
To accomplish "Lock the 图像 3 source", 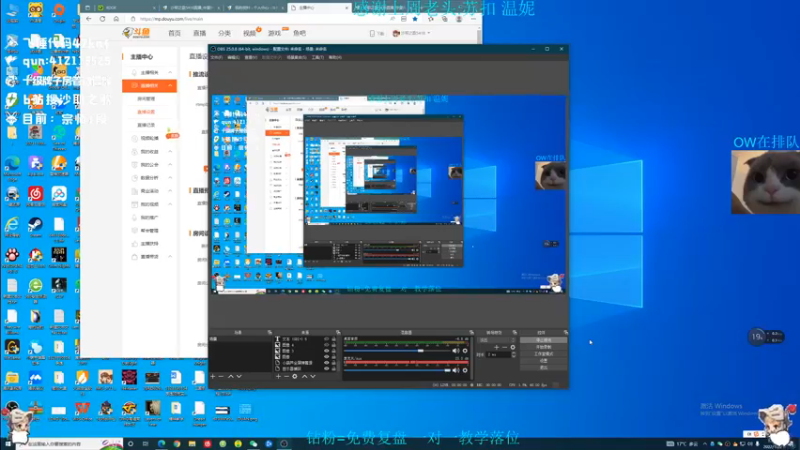I will 334,351.
